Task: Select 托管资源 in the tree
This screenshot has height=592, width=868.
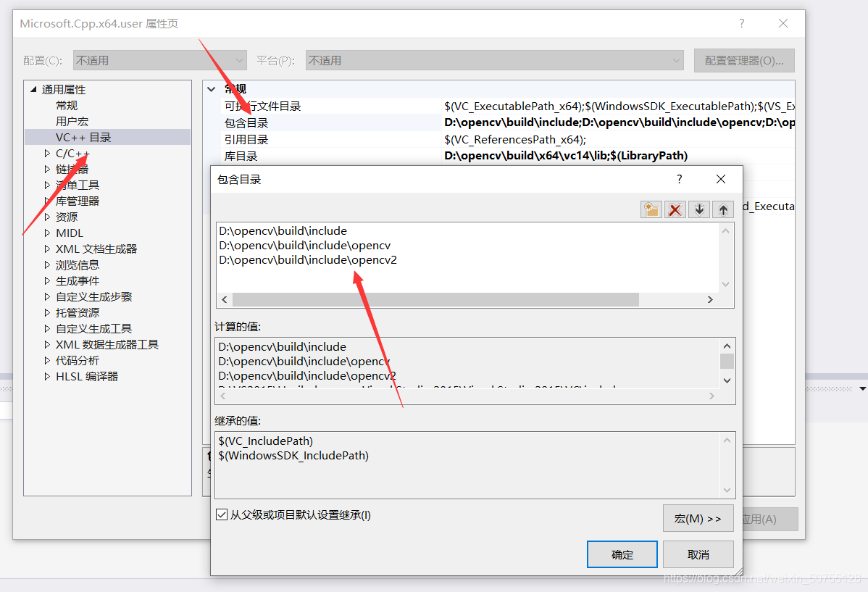Action: tap(78, 313)
